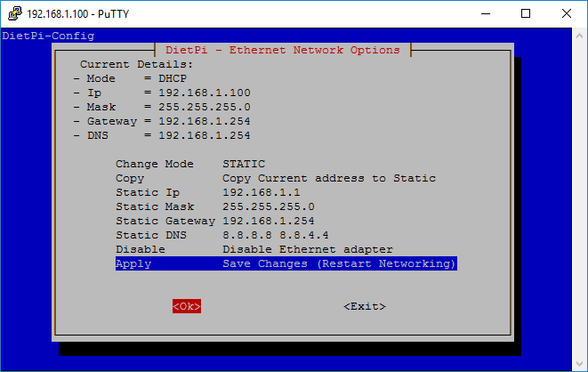This screenshot has height=372, width=588.
Task: Close the PuTTY window
Action: [567, 14]
